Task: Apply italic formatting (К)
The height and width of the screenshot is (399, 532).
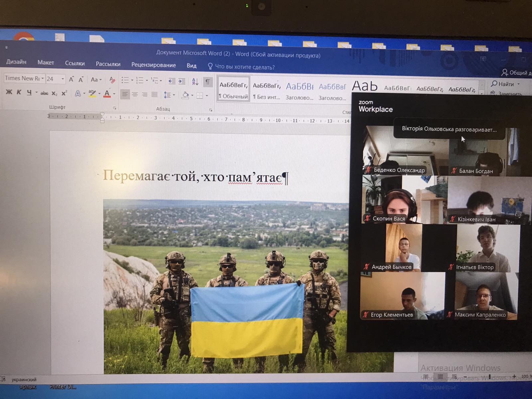Action: pos(19,92)
